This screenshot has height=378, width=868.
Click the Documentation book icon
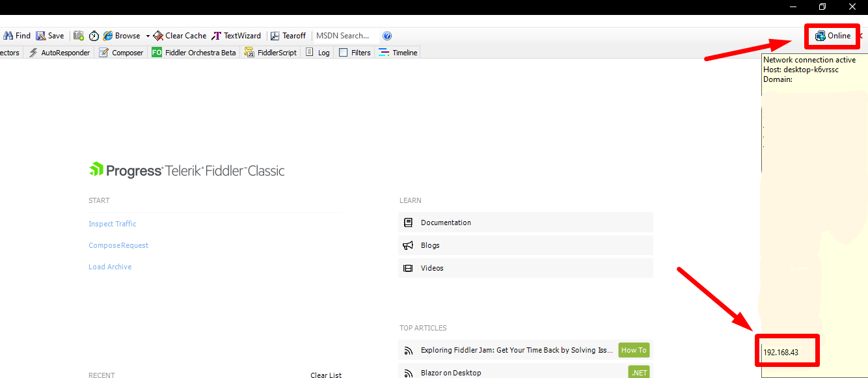pyautogui.click(x=408, y=223)
